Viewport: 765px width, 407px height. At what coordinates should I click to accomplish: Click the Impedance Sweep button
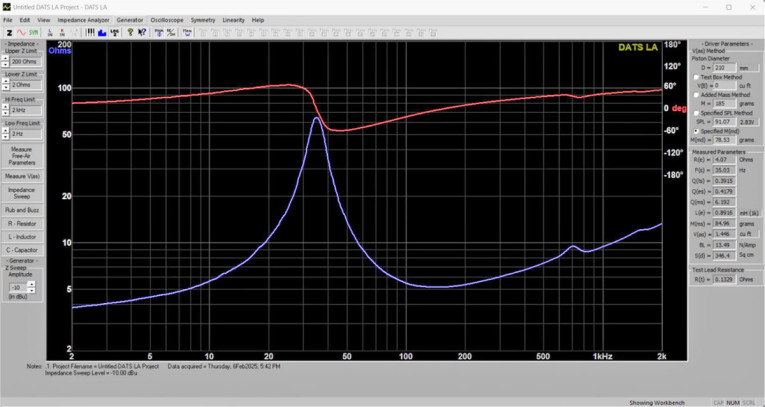(x=21, y=192)
